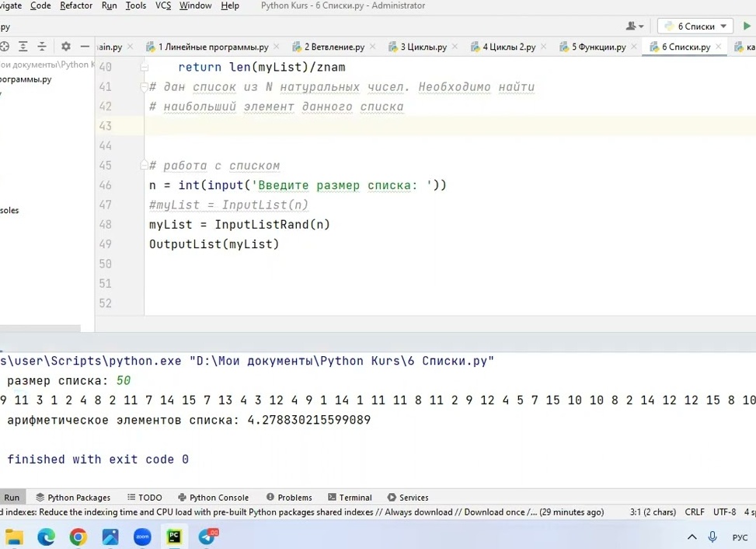Open the Python Console tool window
The height and width of the screenshot is (549, 756).
[213, 498]
